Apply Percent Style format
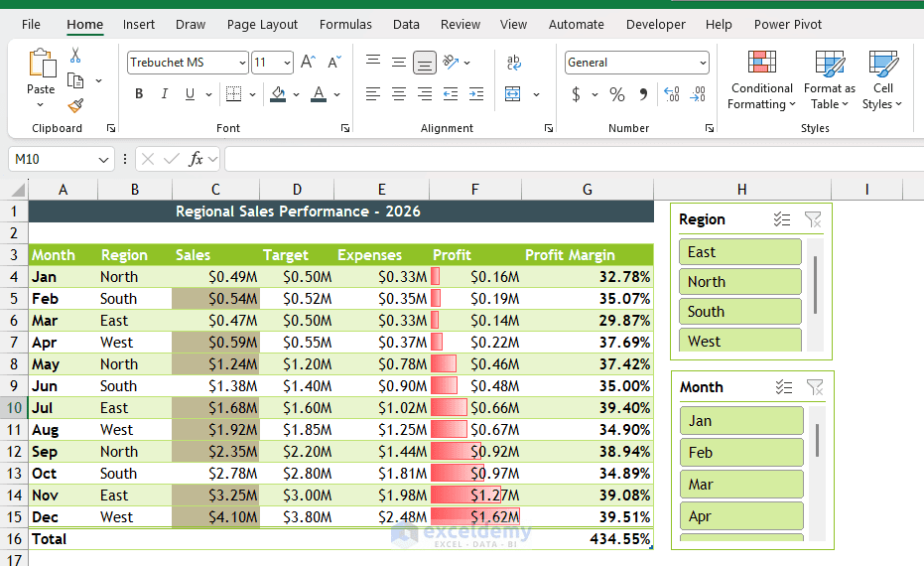 tap(617, 94)
